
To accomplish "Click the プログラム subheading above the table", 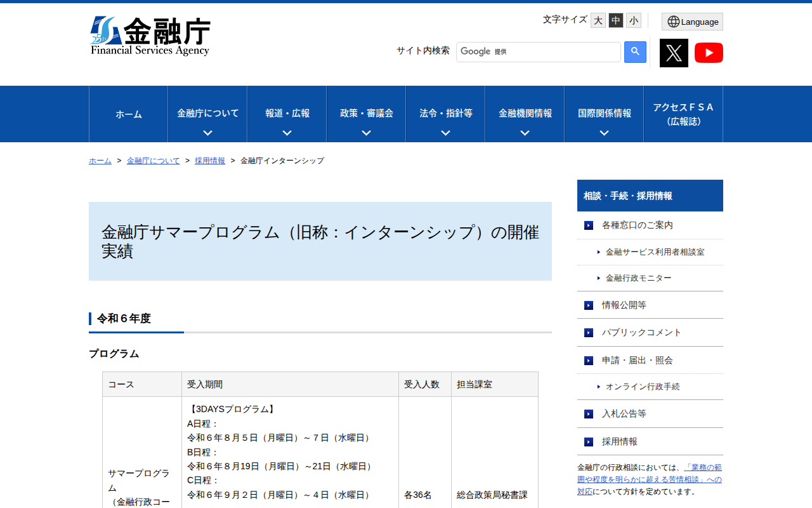I will pos(114,354).
